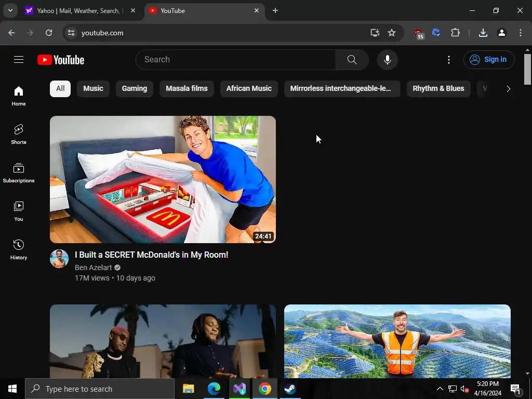This screenshot has width=532, height=399.
Task: Bookmark this page with the star icon
Action: 392,33
